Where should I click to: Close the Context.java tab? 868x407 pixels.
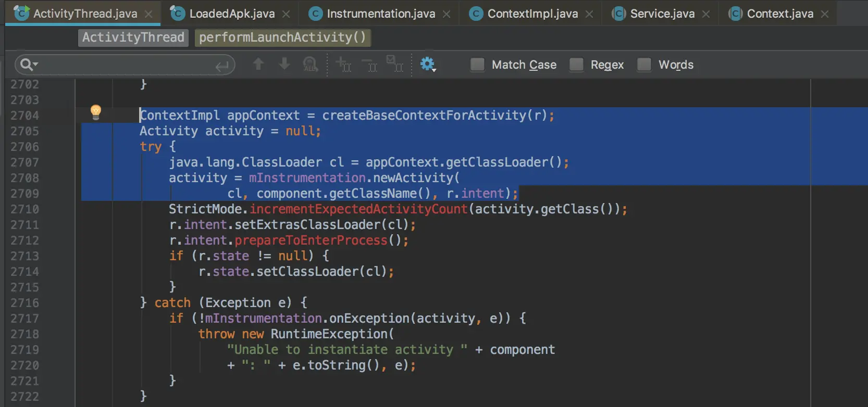(825, 14)
